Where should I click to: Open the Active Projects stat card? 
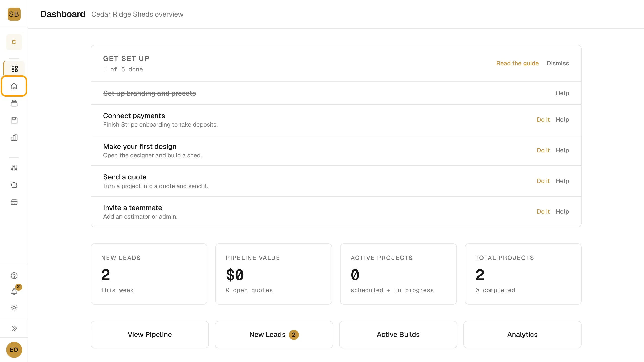coord(398,274)
